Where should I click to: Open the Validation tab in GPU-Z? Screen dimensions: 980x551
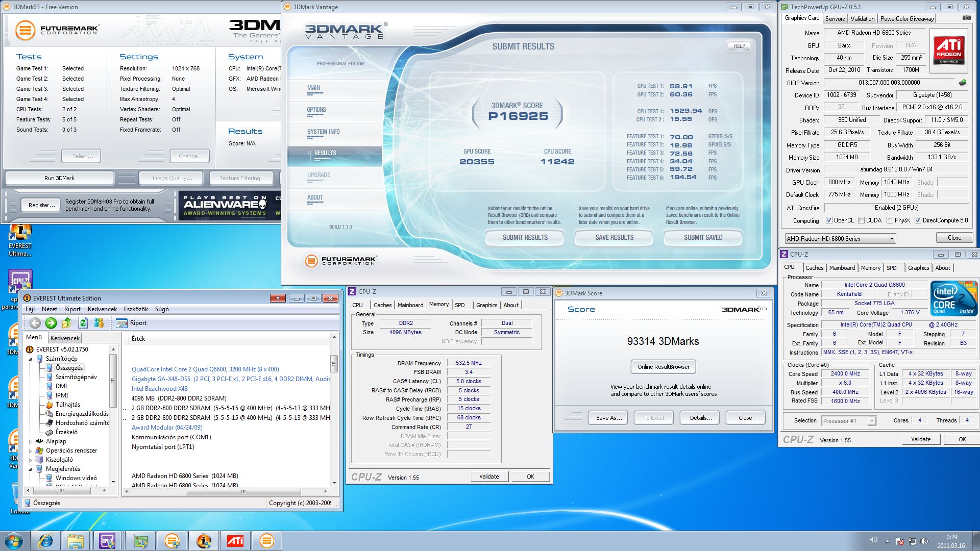863,18
